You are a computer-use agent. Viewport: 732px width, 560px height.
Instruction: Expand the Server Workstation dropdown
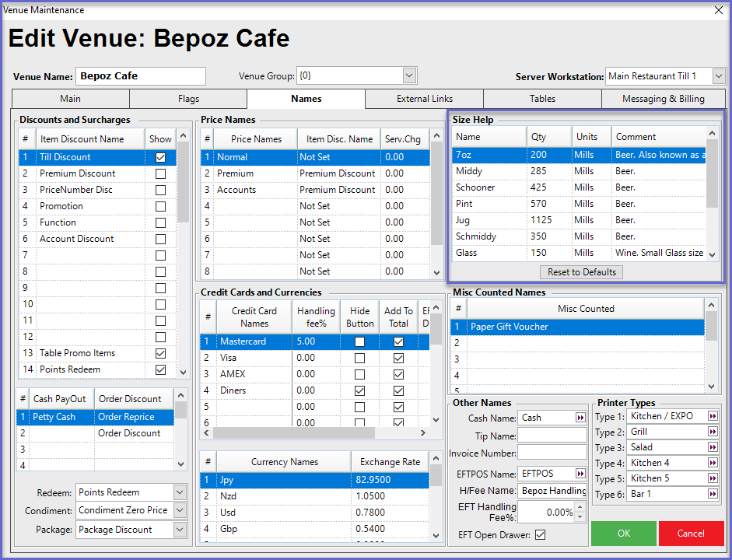[719, 76]
